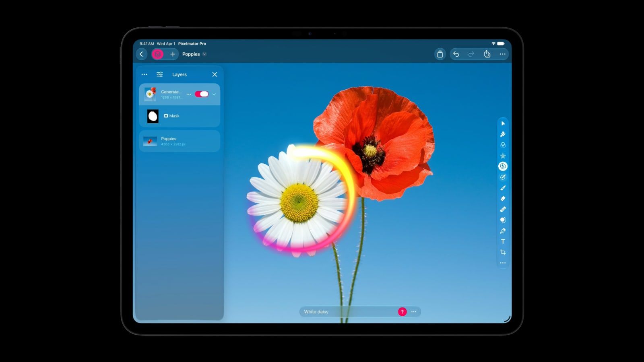This screenshot has width=644, height=362.
Task: Select the Type text tool
Action: tap(503, 241)
